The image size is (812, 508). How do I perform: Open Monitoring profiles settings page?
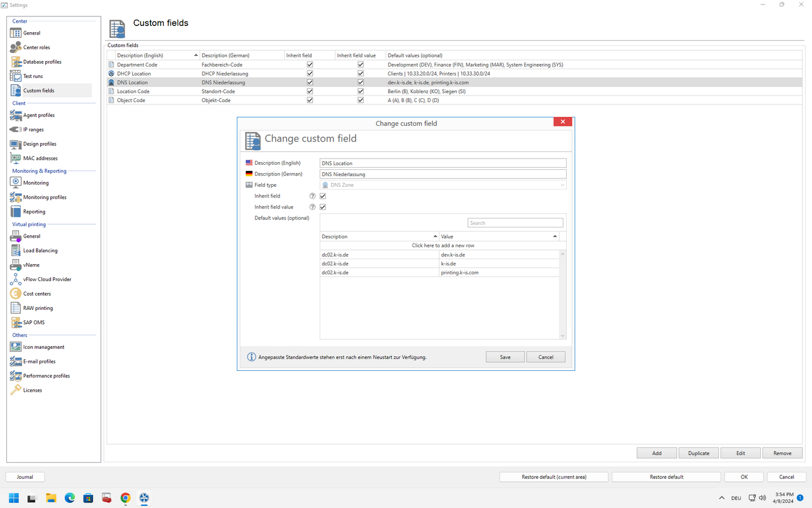pos(45,197)
